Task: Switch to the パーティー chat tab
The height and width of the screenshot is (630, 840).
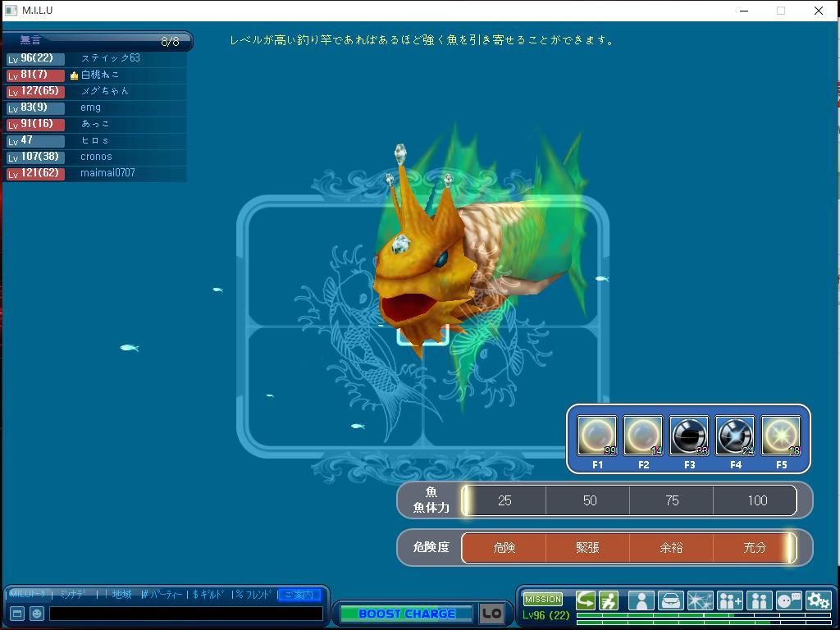Action: click(x=165, y=595)
